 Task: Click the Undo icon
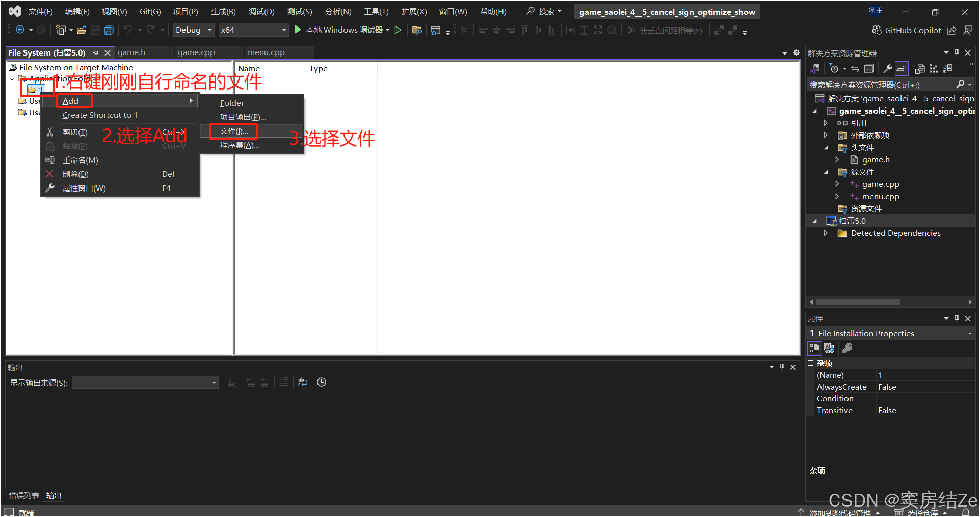coord(128,30)
